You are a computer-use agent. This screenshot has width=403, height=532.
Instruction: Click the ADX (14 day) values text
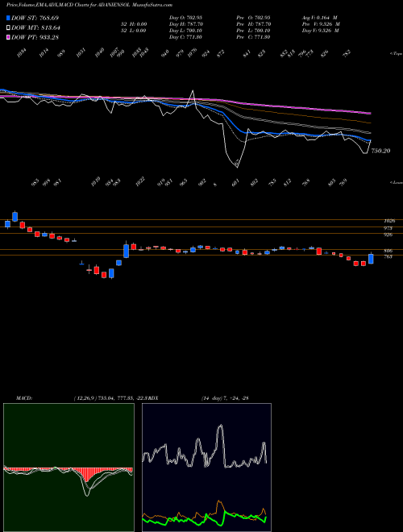[225, 398]
